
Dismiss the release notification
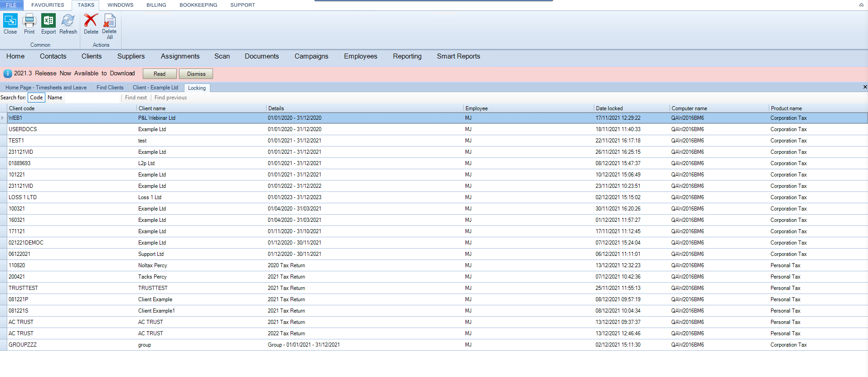coord(196,74)
